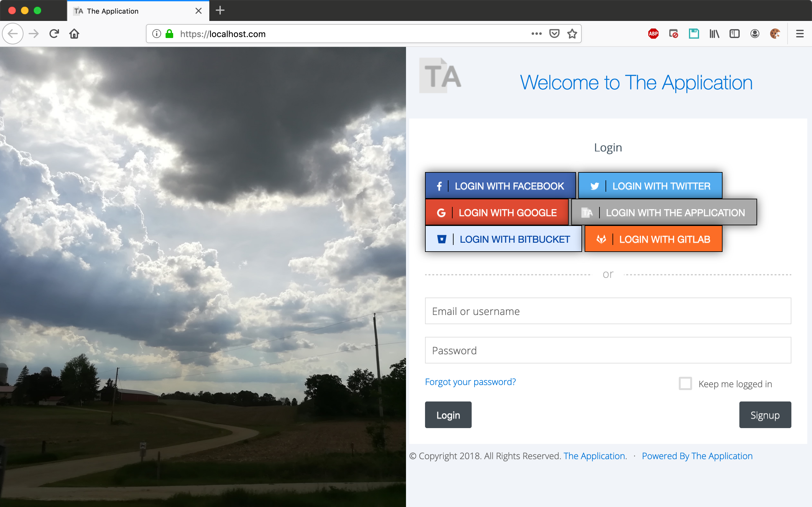
Task: Click the Forgot your password link
Action: [471, 382]
